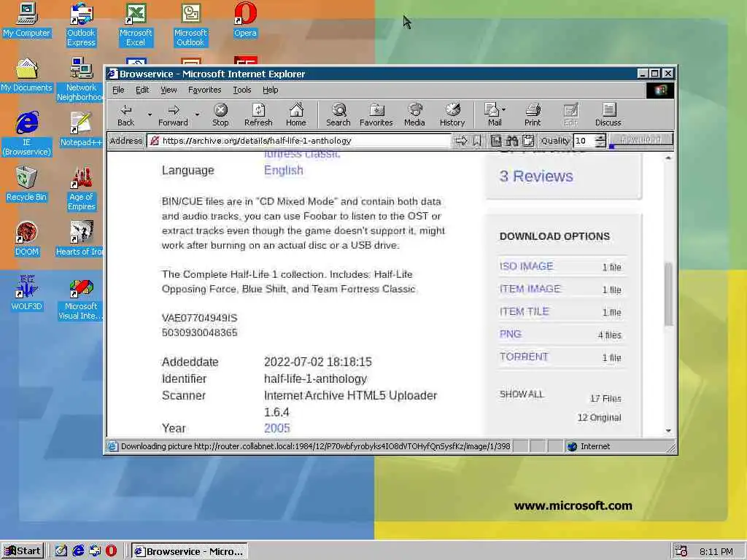This screenshot has height=560, width=747.
Task: Open Favorites pane from toolbar
Action: pos(376,114)
